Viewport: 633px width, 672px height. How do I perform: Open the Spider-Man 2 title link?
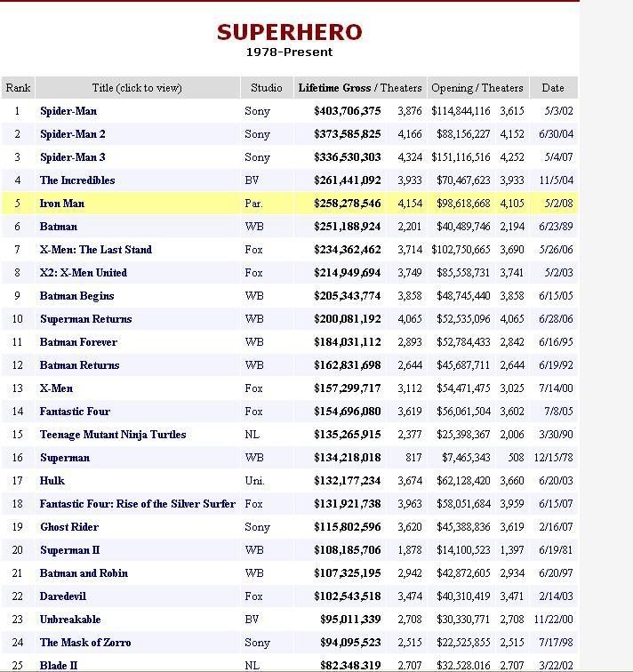point(73,134)
